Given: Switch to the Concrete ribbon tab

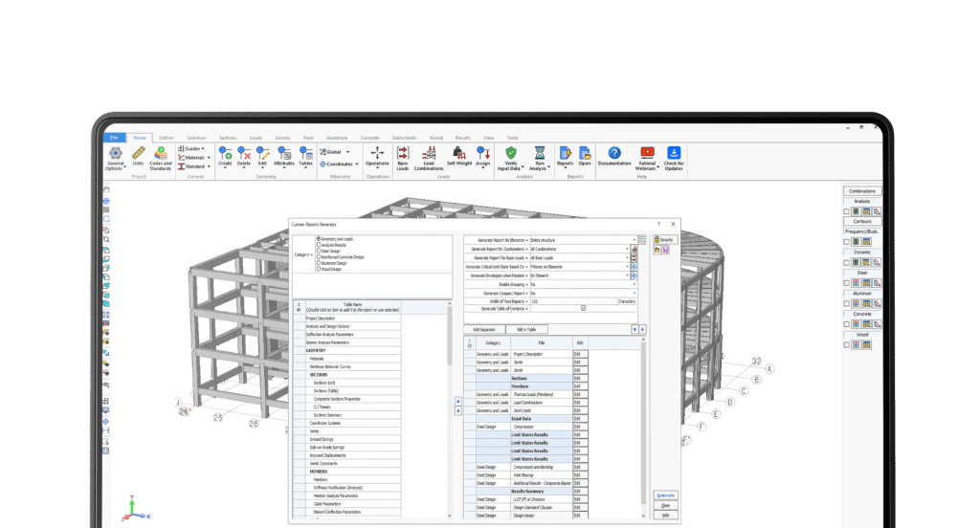Looking at the screenshot, I should [x=370, y=138].
